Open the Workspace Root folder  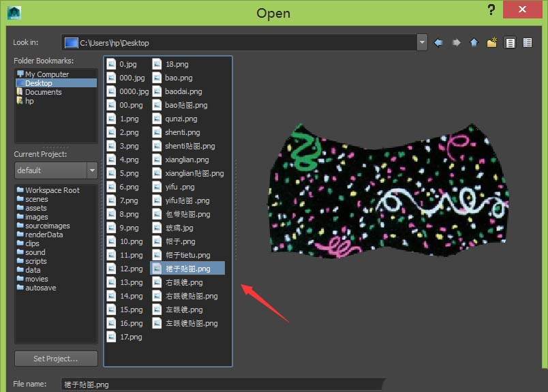coord(48,190)
